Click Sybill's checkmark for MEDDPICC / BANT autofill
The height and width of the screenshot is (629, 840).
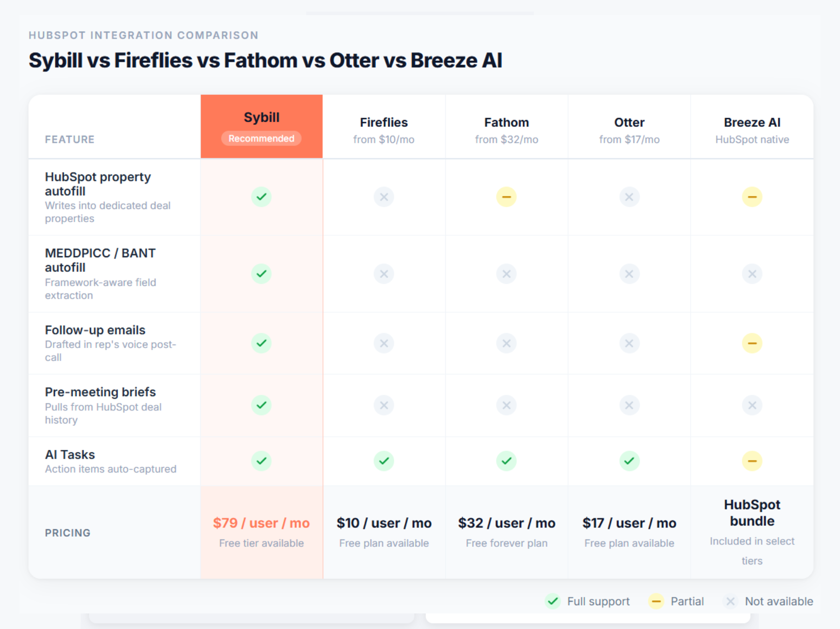click(262, 274)
